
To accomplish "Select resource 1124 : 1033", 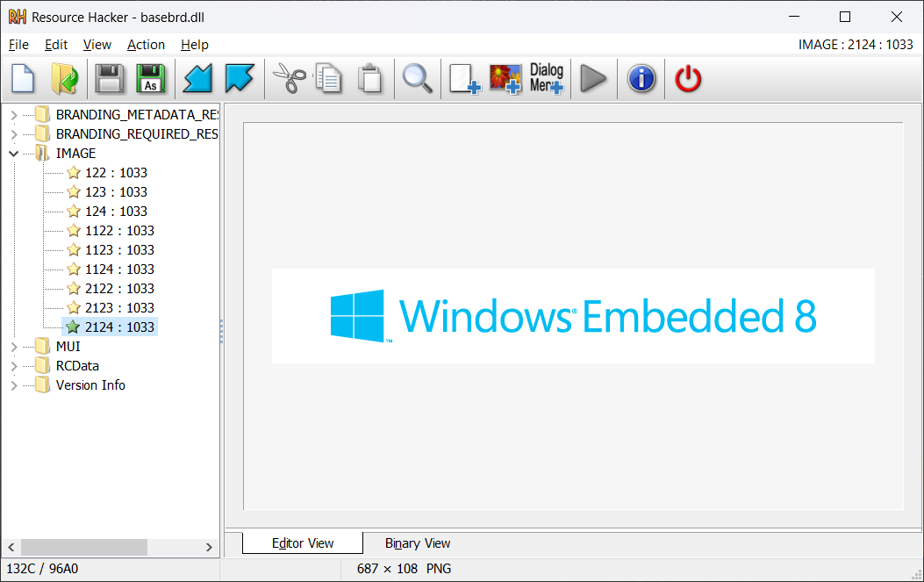I will click(x=119, y=269).
